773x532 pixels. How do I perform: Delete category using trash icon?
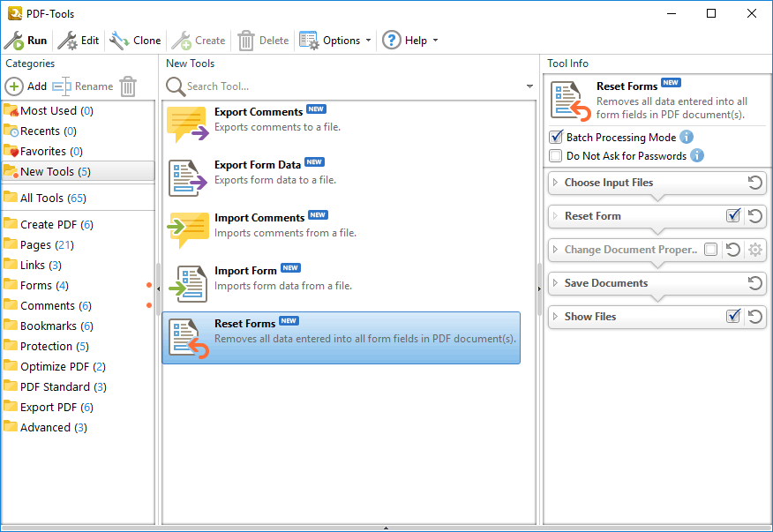coord(128,86)
